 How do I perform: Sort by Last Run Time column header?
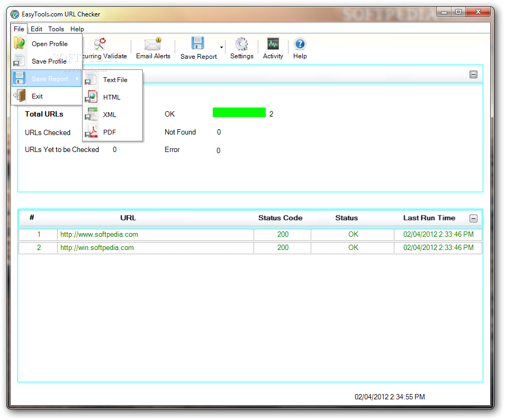click(429, 218)
